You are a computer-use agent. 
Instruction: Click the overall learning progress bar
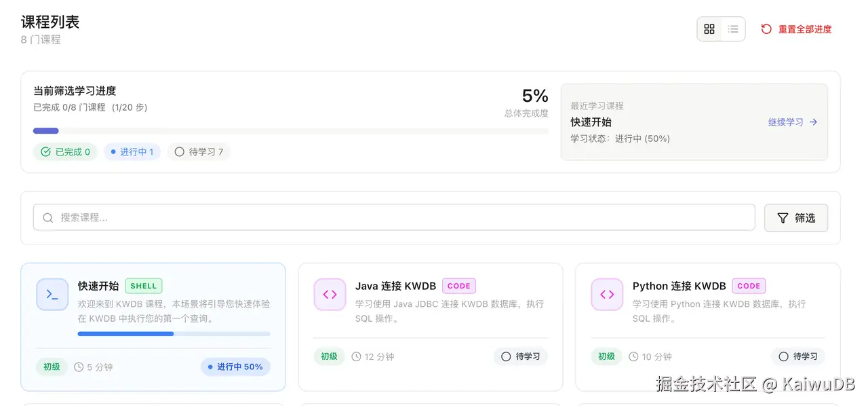coord(290,131)
